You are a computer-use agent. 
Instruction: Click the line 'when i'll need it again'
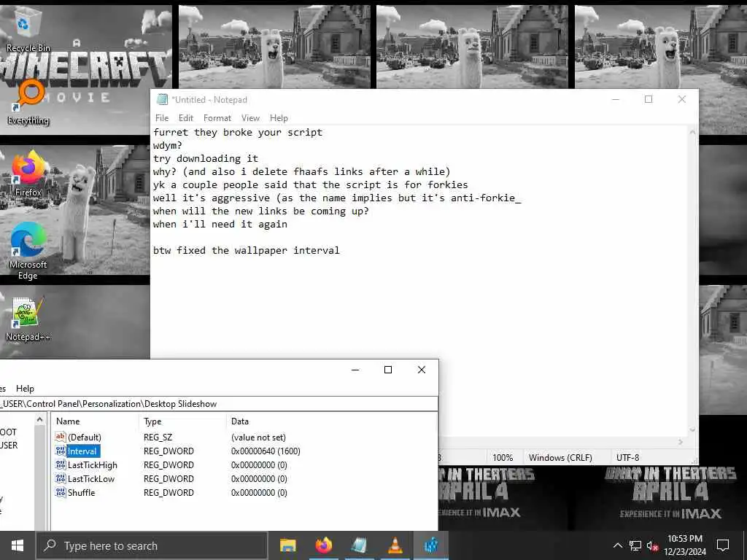[220, 225]
